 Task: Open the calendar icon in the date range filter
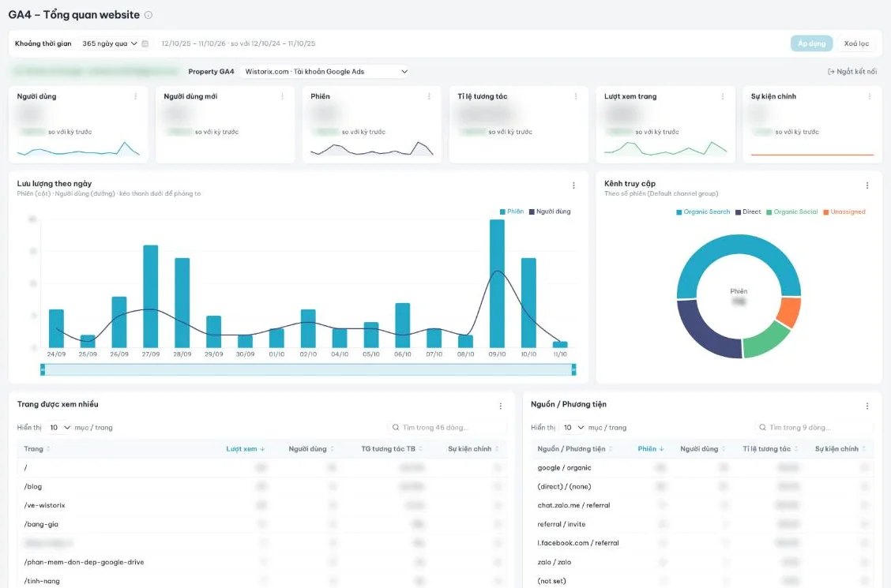[x=145, y=43]
